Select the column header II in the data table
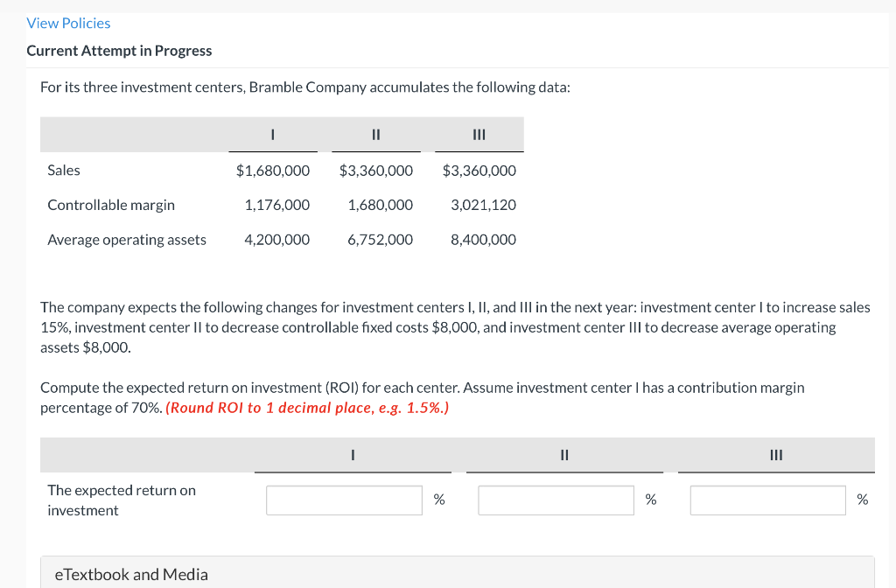The width and height of the screenshot is (896, 588). [x=375, y=135]
